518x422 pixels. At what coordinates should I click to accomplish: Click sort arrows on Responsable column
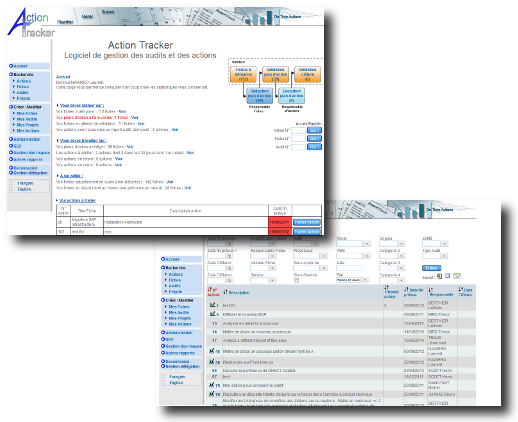431,290
